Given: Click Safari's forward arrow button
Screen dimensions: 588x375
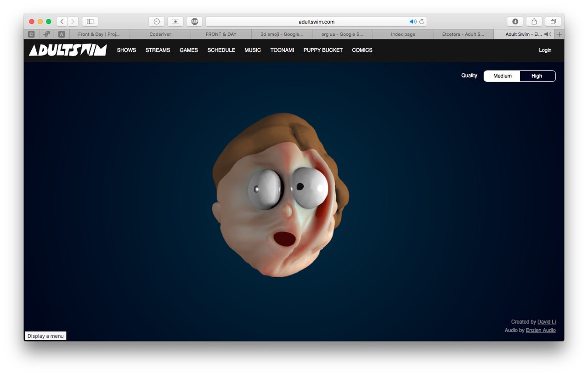Looking at the screenshot, I should 73,22.
